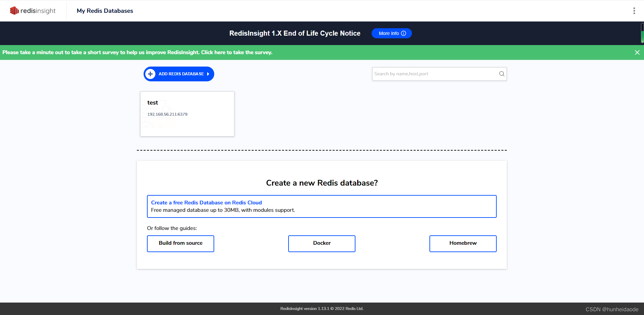Click My Redis Databases heading
The width and height of the screenshot is (644, 315).
[105, 11]
